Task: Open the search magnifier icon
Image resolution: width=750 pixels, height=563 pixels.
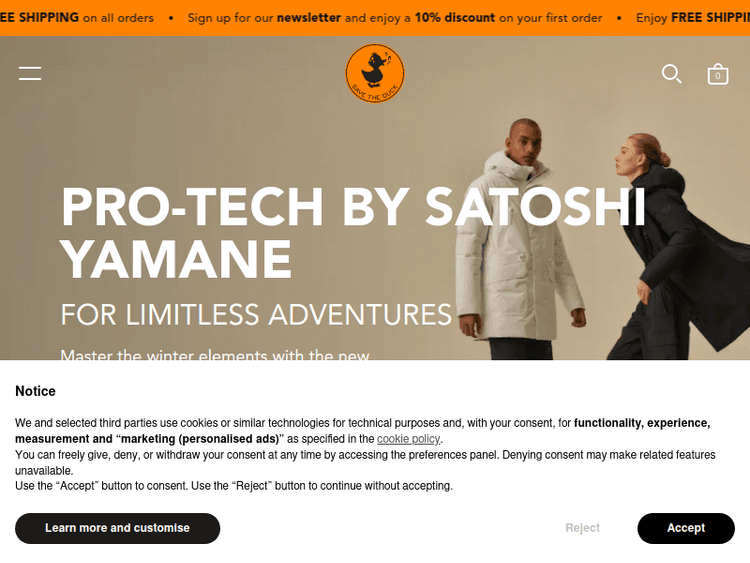Action: (x=672, y=74)
